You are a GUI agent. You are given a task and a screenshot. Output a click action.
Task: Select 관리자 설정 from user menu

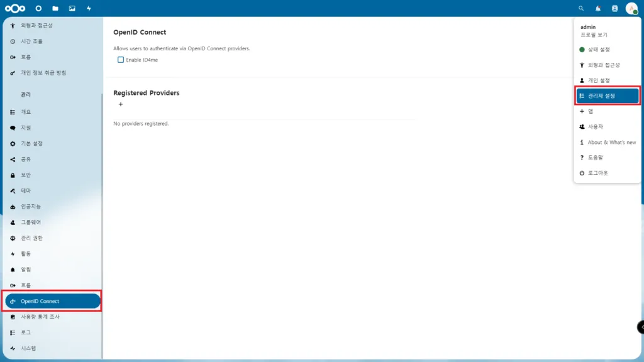(x=607, y=95)
